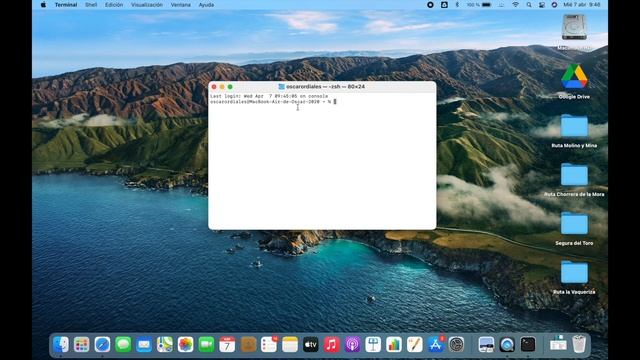
Task: Open the Edición menu
Action: (x=114, y=5)
